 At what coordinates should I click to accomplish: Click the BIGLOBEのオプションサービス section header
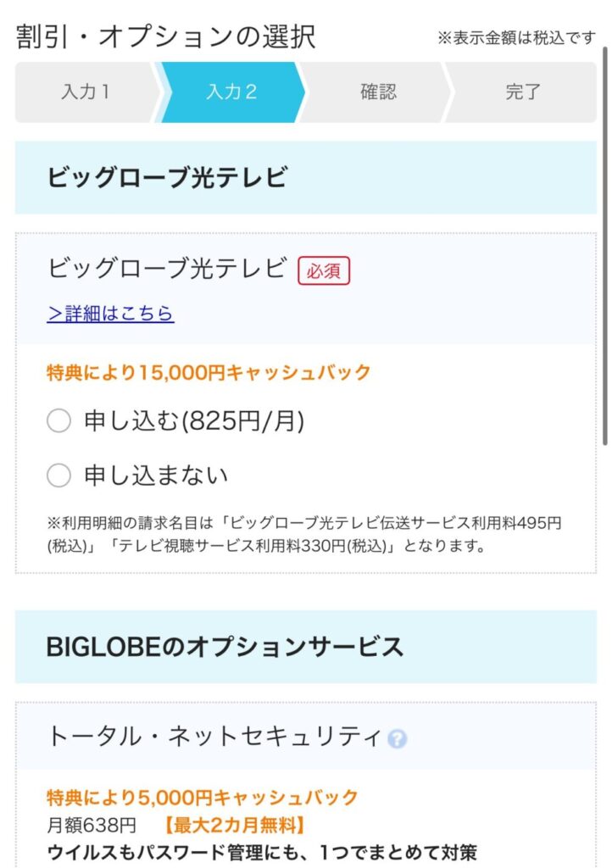point(305,647)
